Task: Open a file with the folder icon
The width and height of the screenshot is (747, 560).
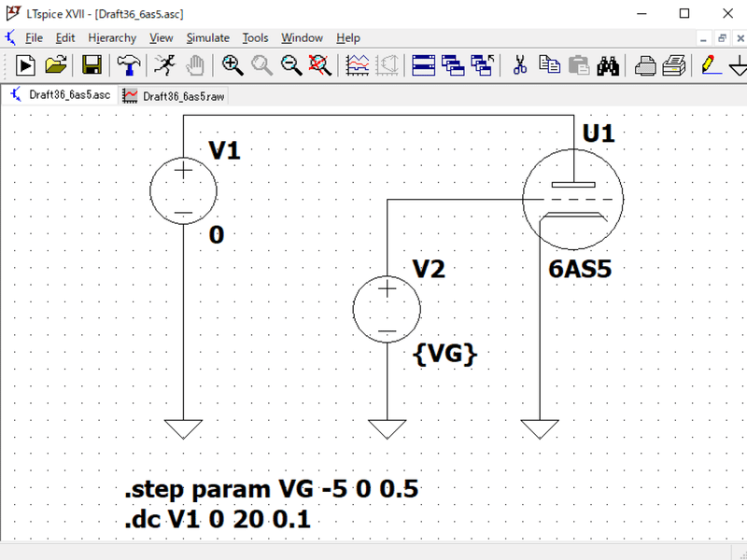Action: tap(56, 65)
